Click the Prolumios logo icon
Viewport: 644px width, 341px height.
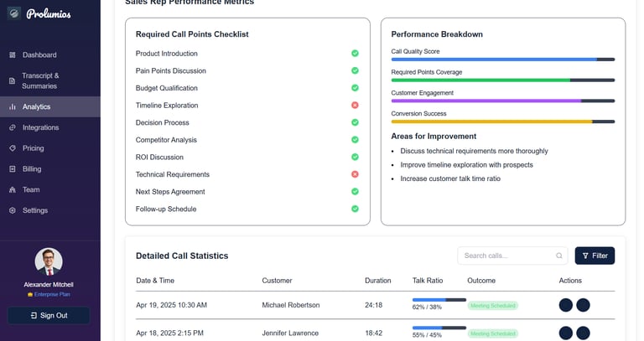(x=14, y=13)
